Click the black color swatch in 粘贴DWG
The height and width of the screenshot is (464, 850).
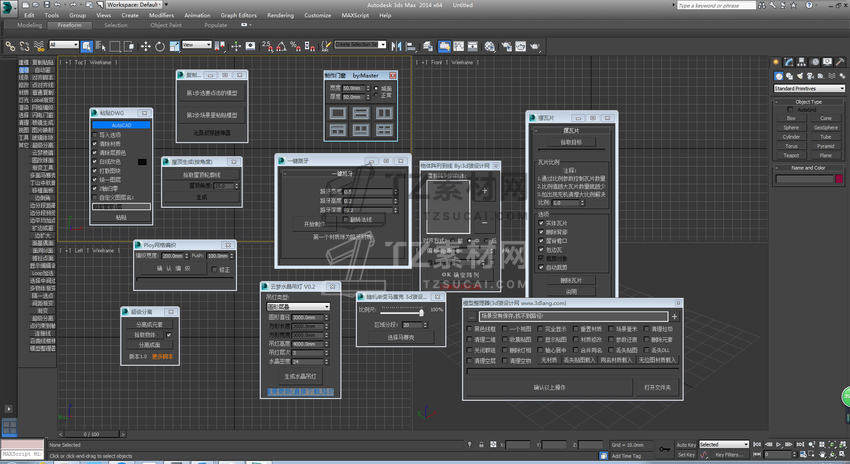click(x=142, y=162)
